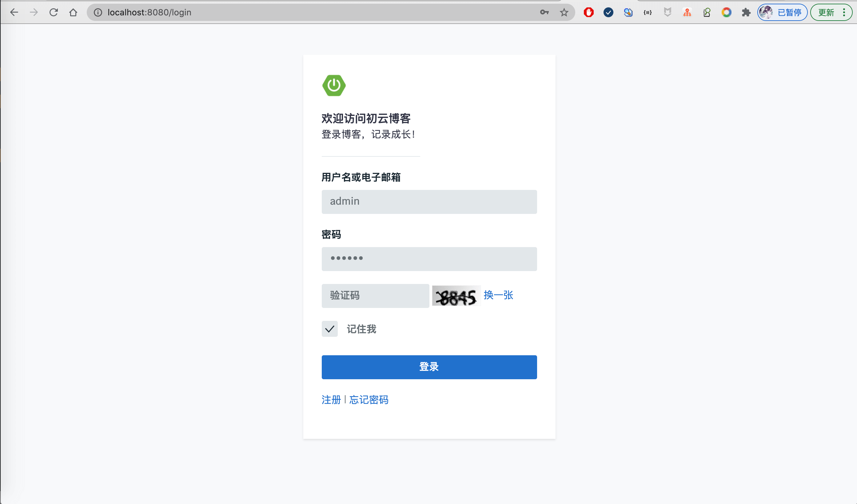Open the blue checkmark extension

(x=608, y=13)
